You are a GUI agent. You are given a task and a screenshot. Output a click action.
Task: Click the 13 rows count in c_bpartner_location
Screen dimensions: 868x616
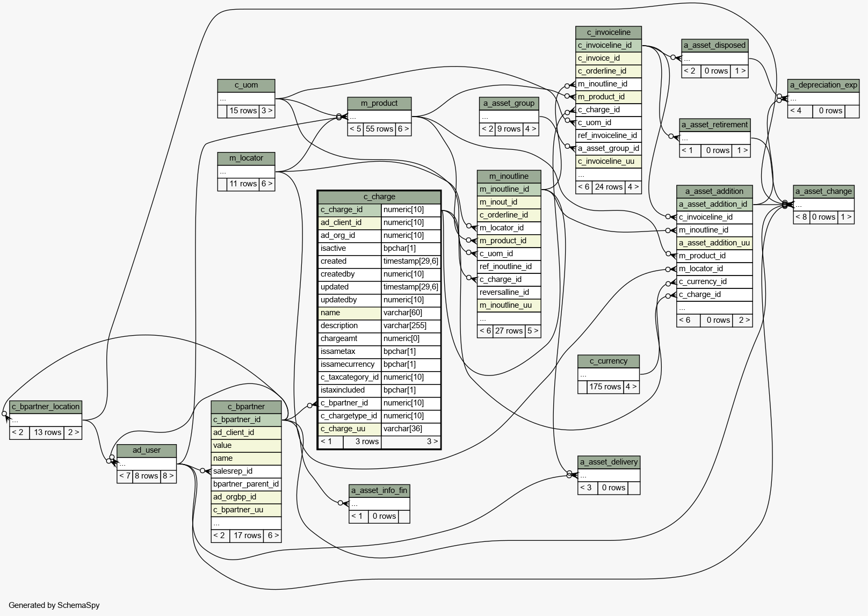(47, 432)
